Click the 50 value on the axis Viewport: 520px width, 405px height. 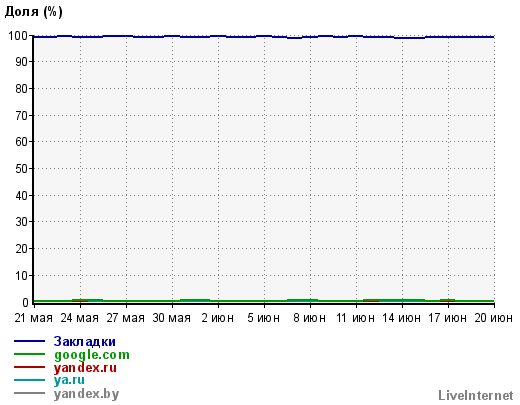[22, 169]
